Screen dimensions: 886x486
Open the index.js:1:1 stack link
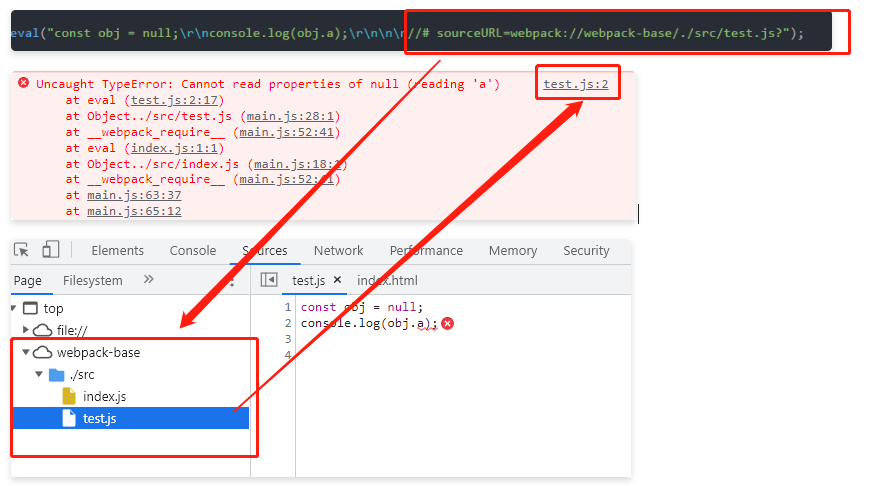(175, 148)
